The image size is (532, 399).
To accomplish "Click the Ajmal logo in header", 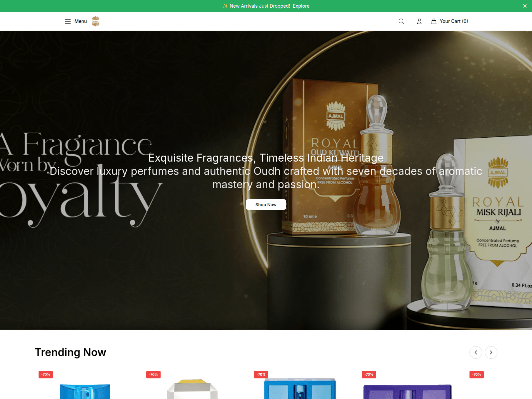I will (x=96, y=21).
